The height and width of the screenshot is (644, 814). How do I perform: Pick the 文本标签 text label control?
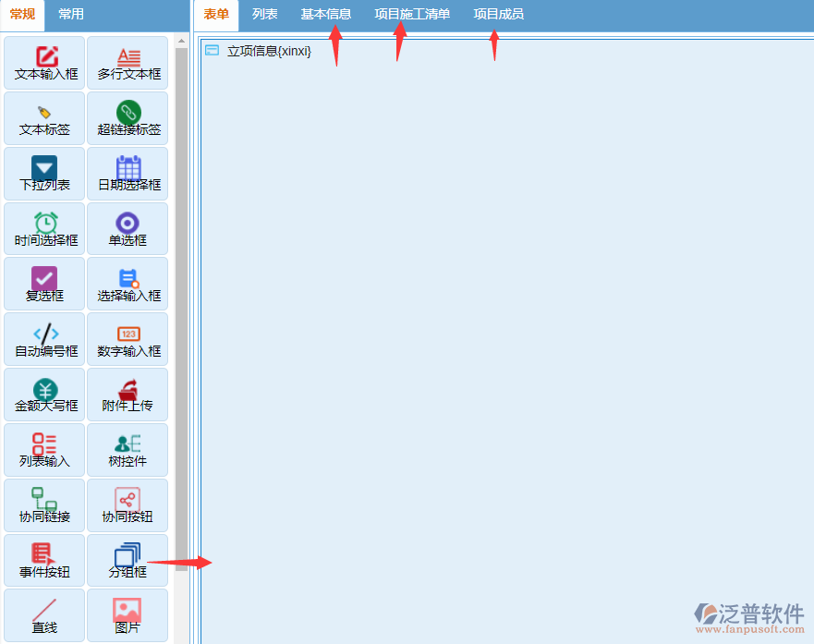[x=44, y=118]
